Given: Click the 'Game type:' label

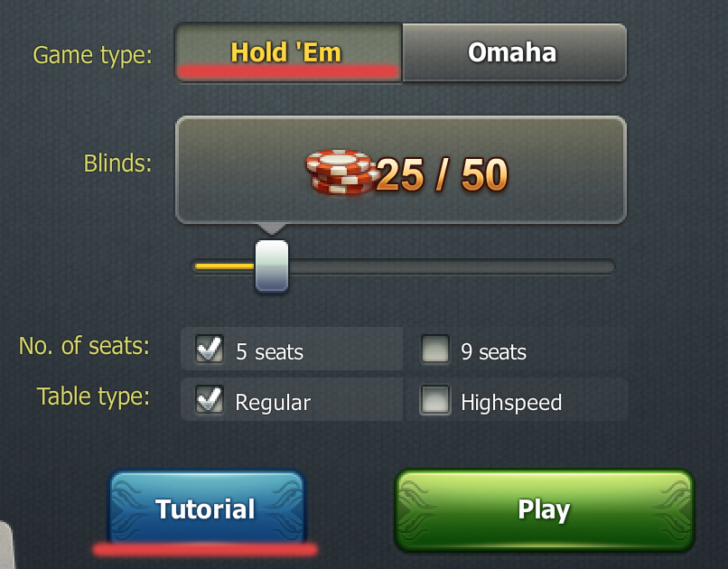Looking at the screenshot, I should tap(92, 56).
